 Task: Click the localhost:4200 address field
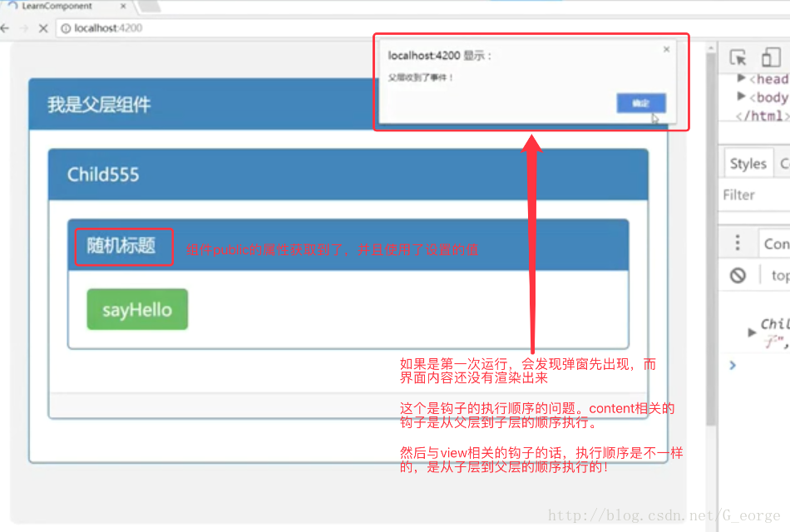(423, 28)
